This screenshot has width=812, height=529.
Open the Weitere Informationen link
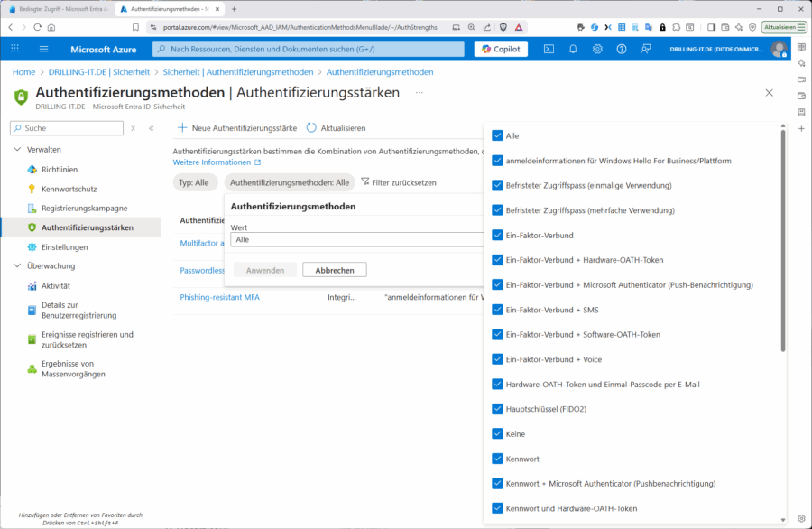(217, 162)
